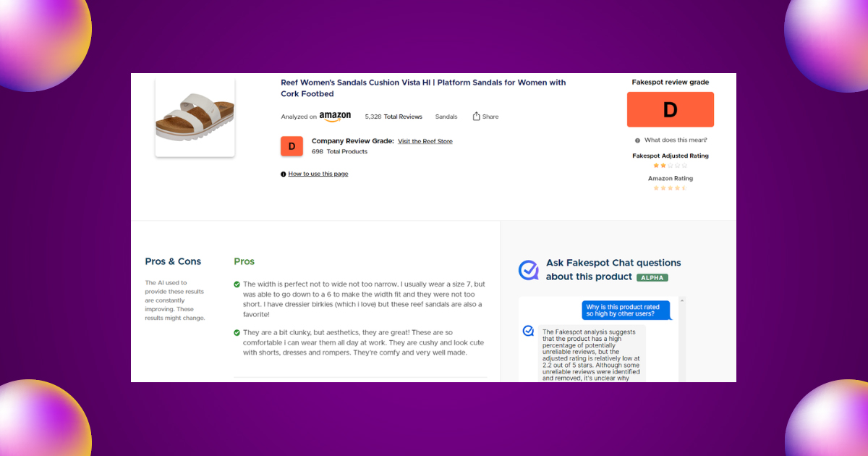Click the large Fakespot review grade D box
This screenshot has height=456, width=868.
click(x=671, y=110)
